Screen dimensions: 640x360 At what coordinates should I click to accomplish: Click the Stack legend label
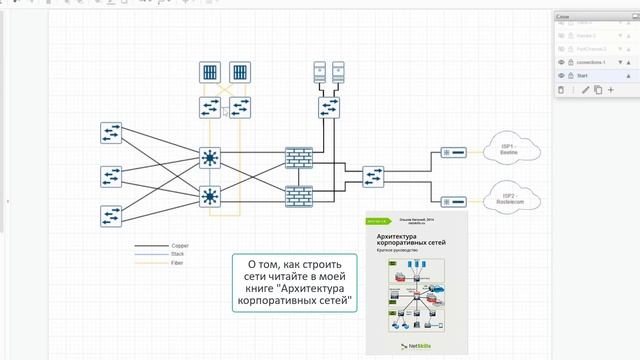pos(178,254)
